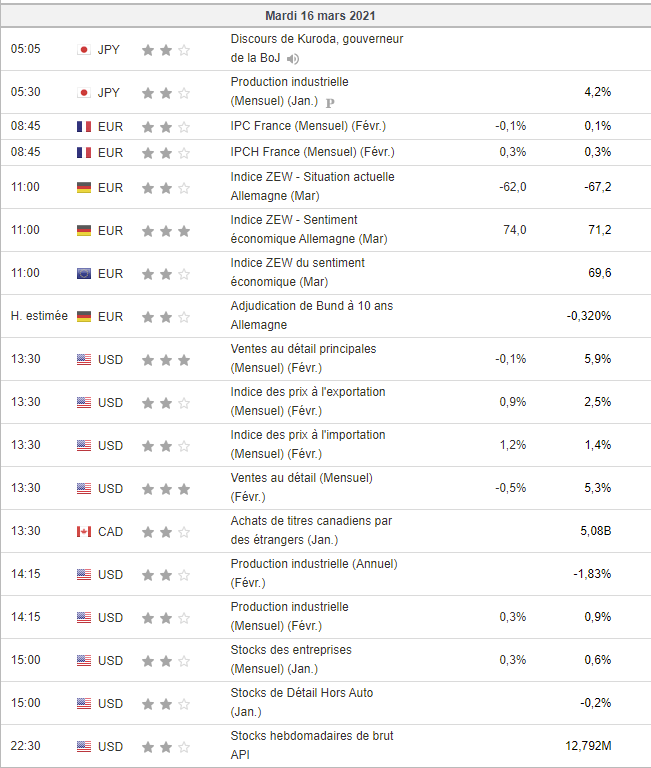Click the German flag in ZEW Sentiment économique Allemagne row
651x768 pixels.
coord(84,230)
